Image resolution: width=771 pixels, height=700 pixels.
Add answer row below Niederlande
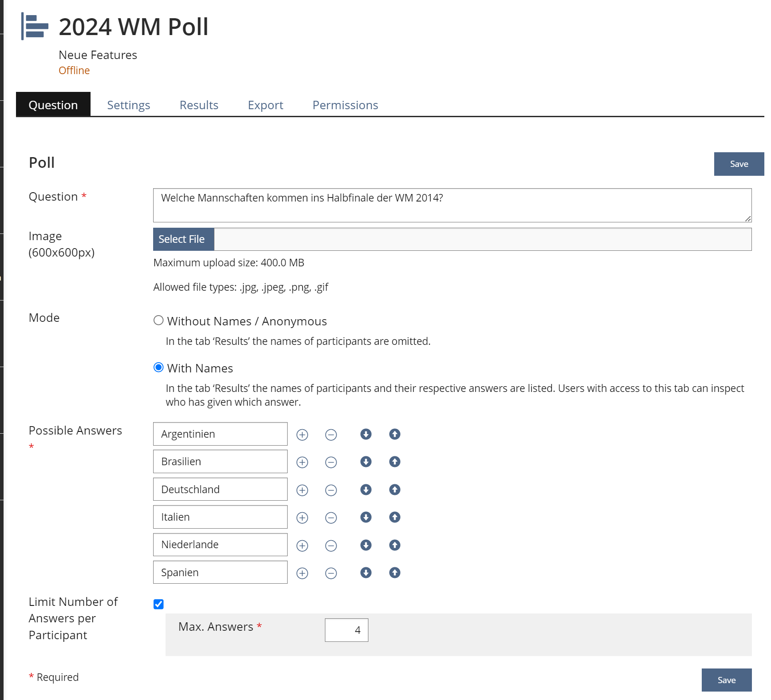302,546
